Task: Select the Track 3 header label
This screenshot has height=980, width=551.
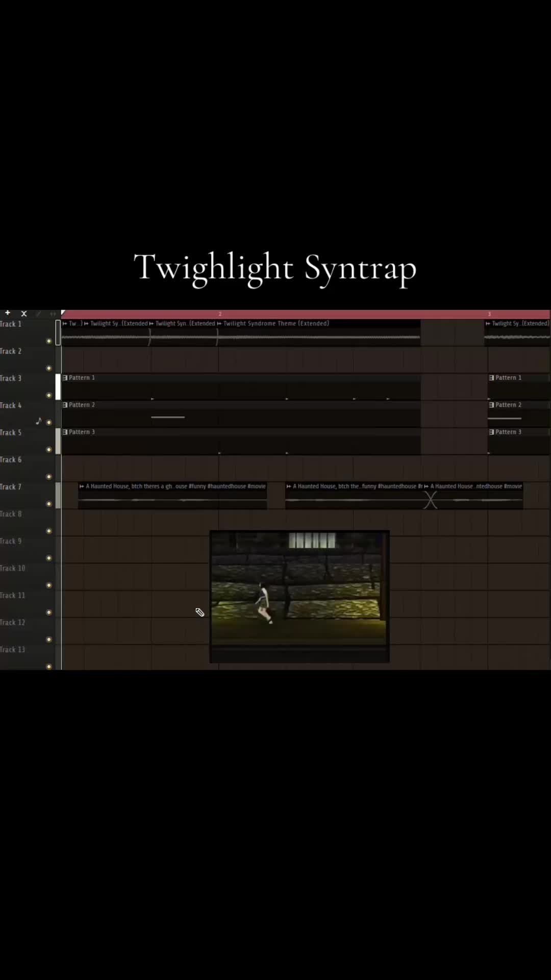Action: (x=11, y=378)
